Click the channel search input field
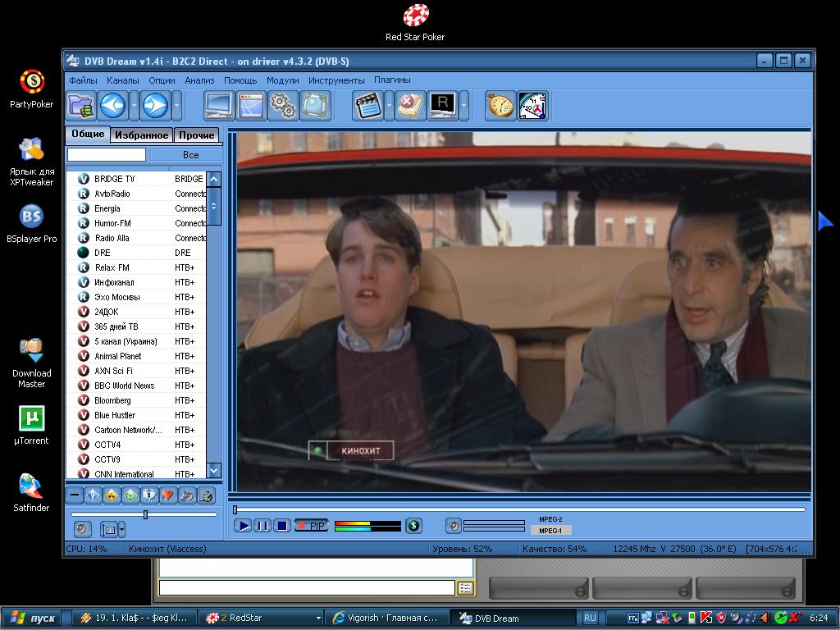840x630 pixels. tap(107, 154)
